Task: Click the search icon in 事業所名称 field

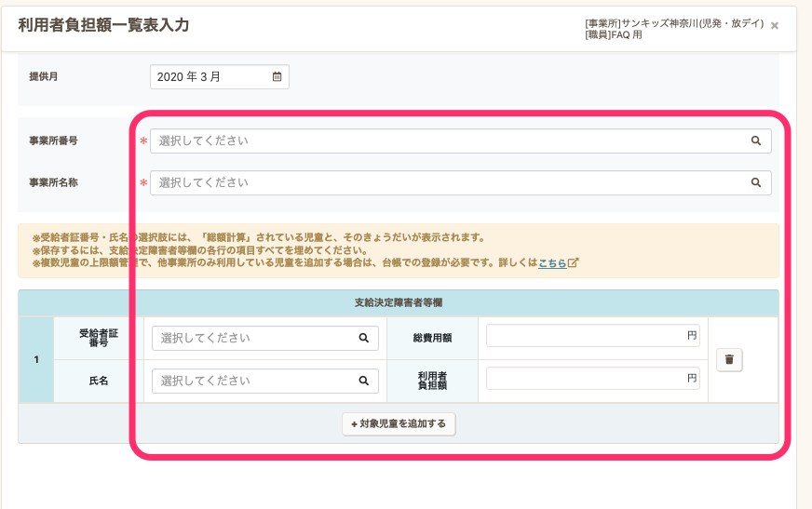Action: click(756, 183)
